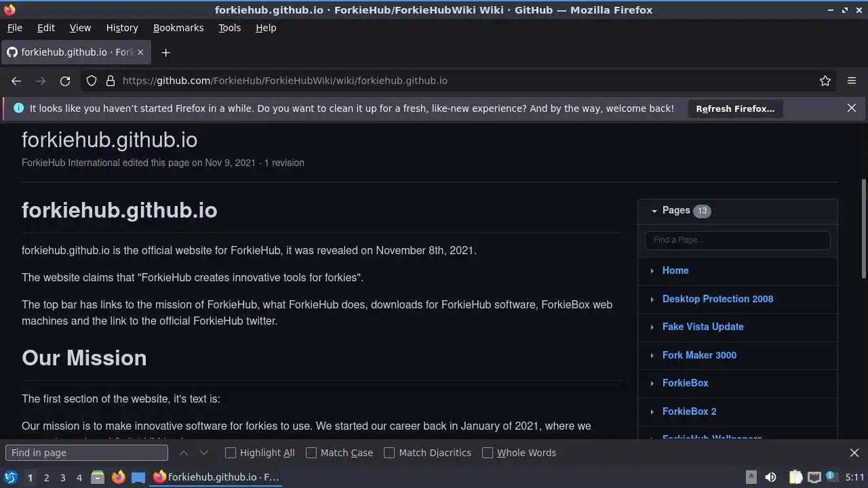Open a new tab with the plus icon
868x488 pixels.
(165, 52)
